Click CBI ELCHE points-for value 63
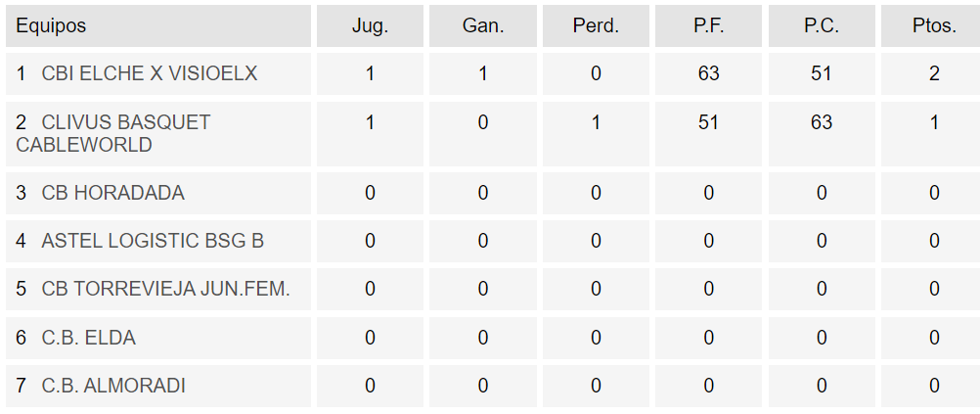Screen dimensions: 980x414 (708, 73)
